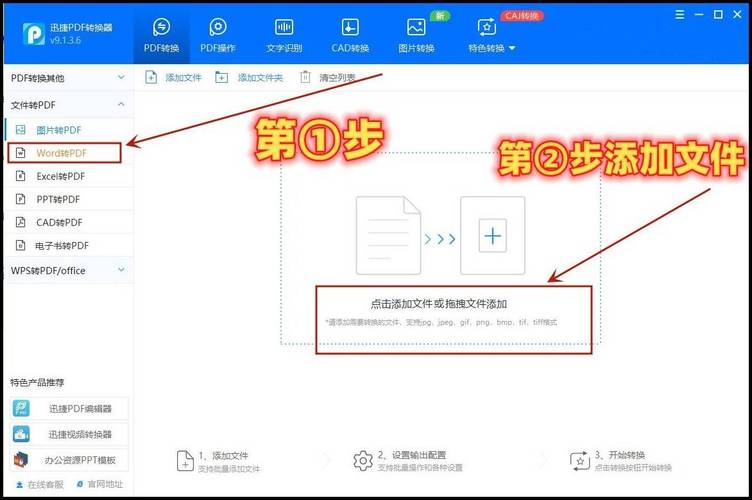Click the v9.1.3.6 version text
Screen dimensions: 752x500
(x=65, y=40)
